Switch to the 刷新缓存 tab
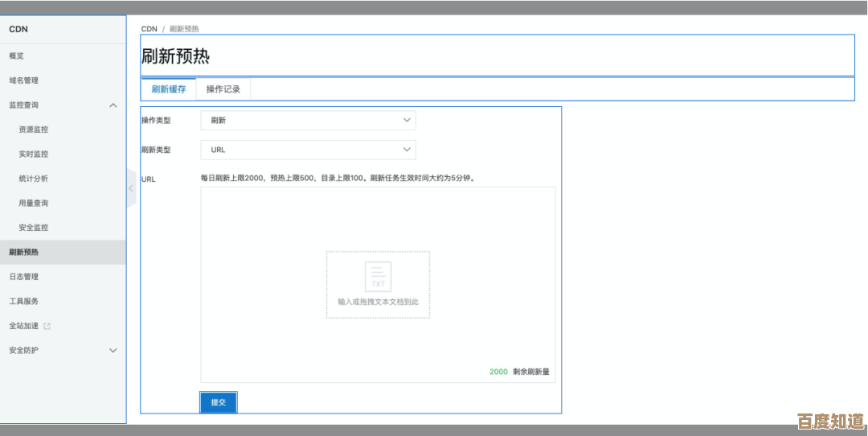This screenshot has height=436, width=868. (x=169, y=89)
